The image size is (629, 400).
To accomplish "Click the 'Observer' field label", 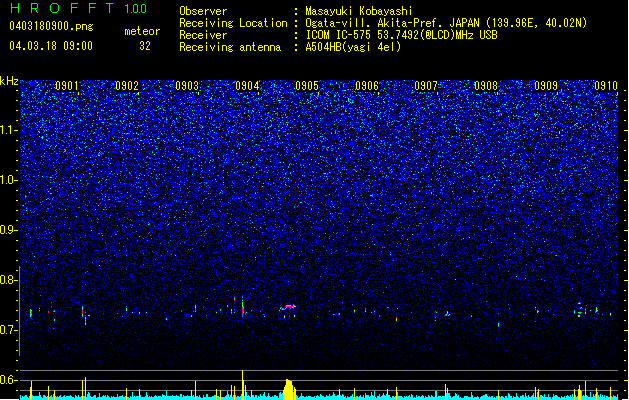I will point(203,11).
